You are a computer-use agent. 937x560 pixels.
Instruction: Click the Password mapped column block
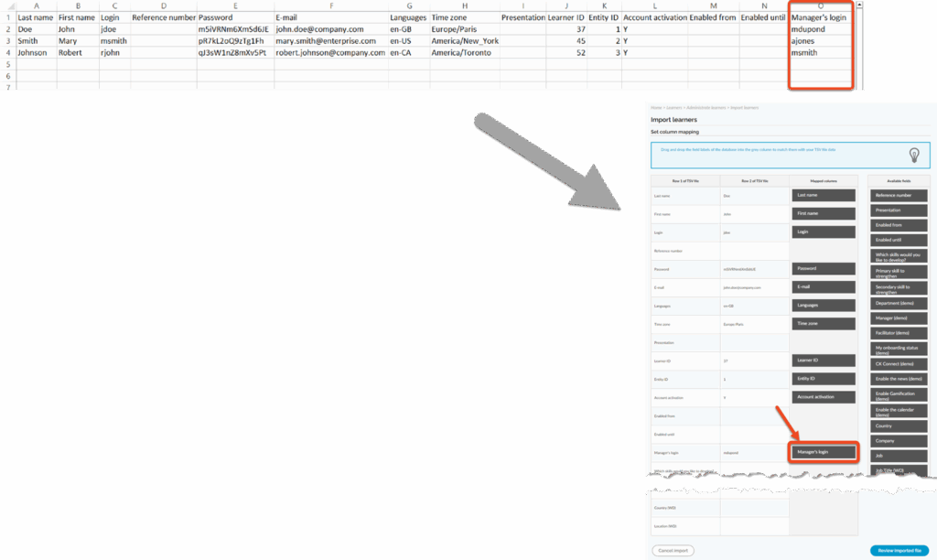[x=824, y=268]
